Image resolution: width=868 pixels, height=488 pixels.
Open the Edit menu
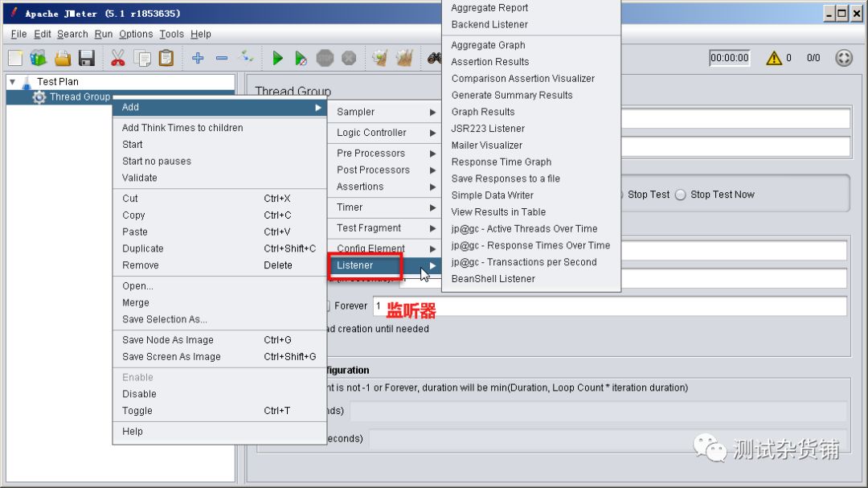tap(42, 34)
